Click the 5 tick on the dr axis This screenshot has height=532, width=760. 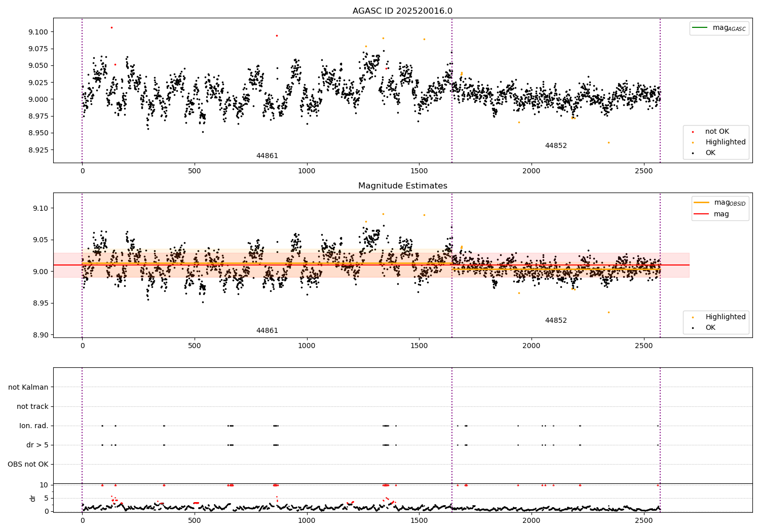(x=46, y=498)
